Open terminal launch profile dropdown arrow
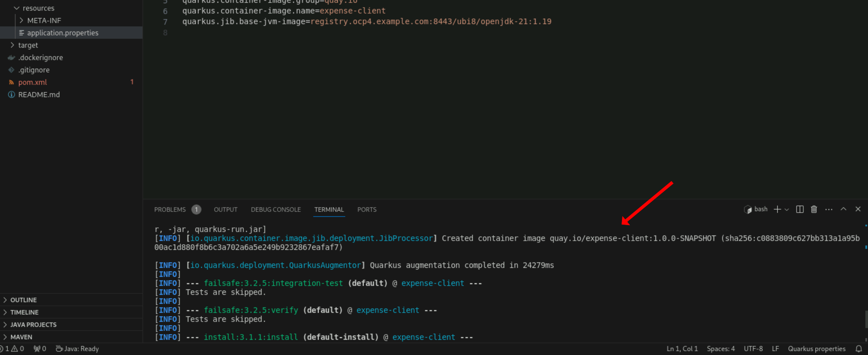Viewport: 868px width, 355px height. 787,210
